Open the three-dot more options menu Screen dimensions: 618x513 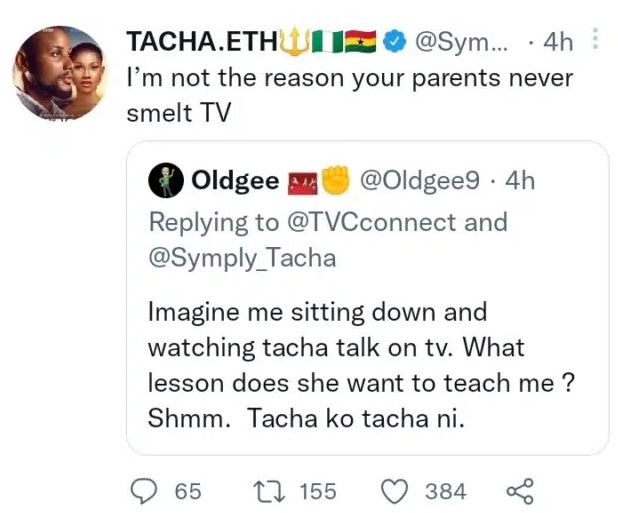tap(596, 40)
